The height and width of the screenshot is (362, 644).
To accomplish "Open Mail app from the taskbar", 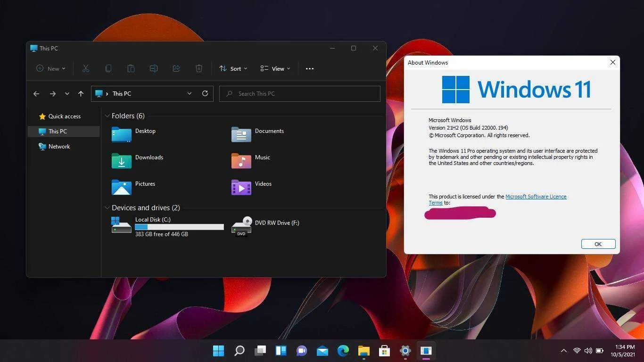I will 322,351.
